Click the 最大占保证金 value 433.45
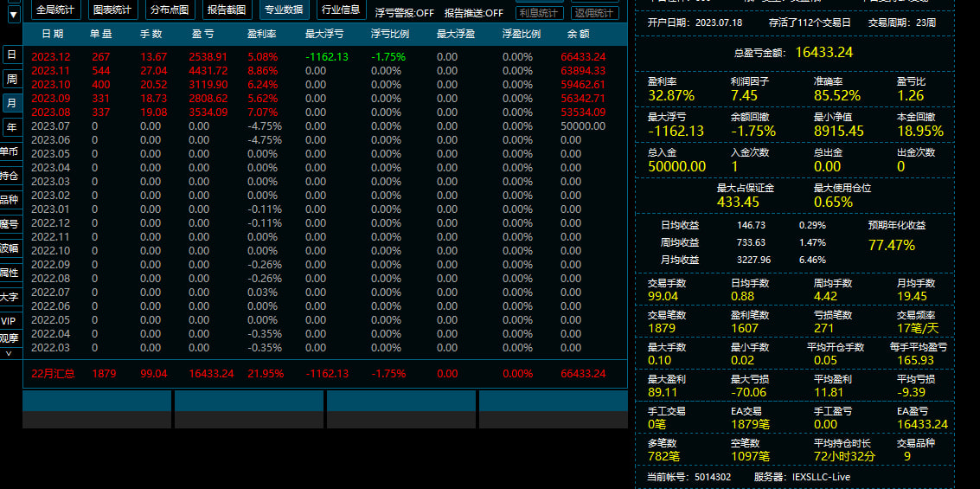 [x=738, y=202]
